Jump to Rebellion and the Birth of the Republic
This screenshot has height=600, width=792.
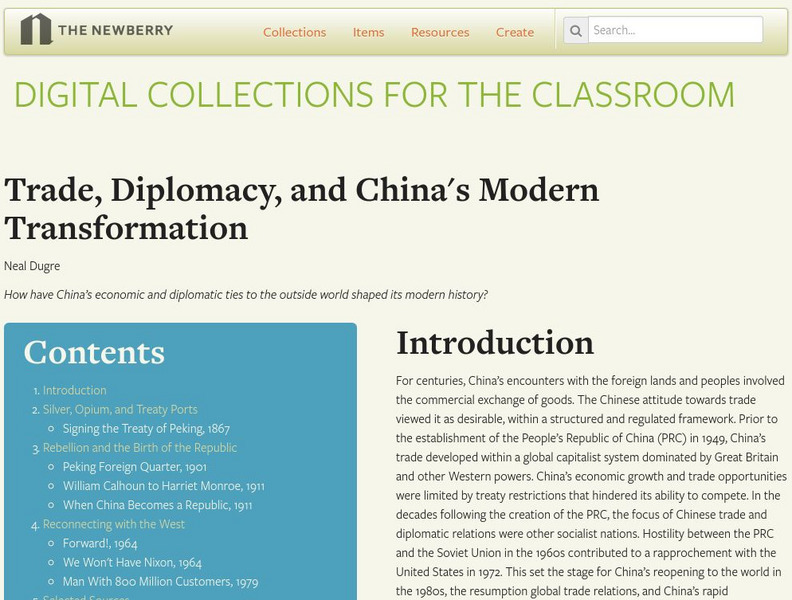pos(140,448)
